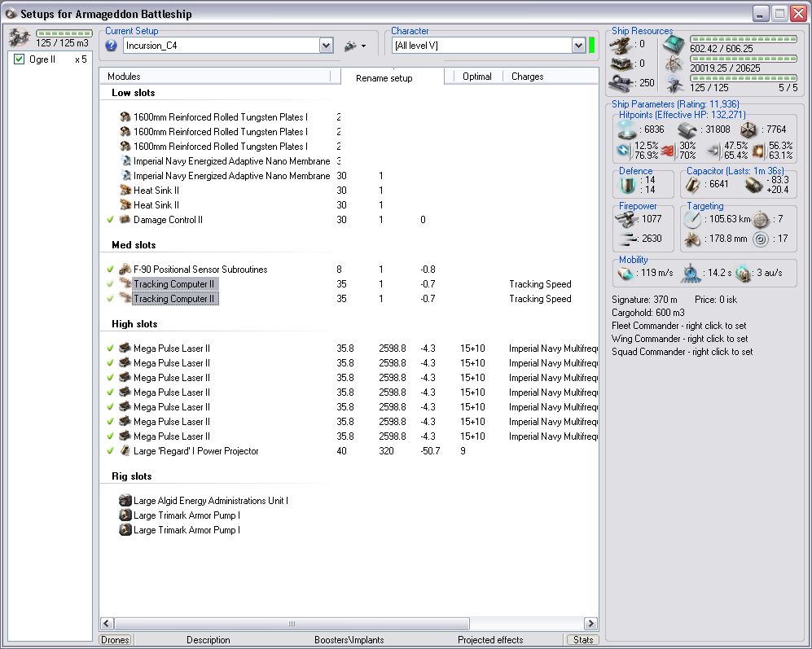The image size is (812, 649).
Task: Click the powergrid icon next to 20019.25 / 20625
Action: 674,64
